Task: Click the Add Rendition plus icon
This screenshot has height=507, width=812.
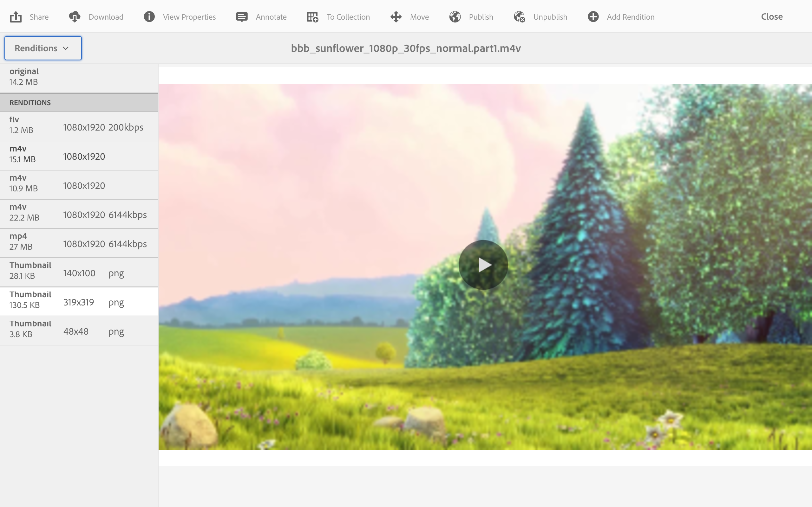Action: (x=593, y=17)
